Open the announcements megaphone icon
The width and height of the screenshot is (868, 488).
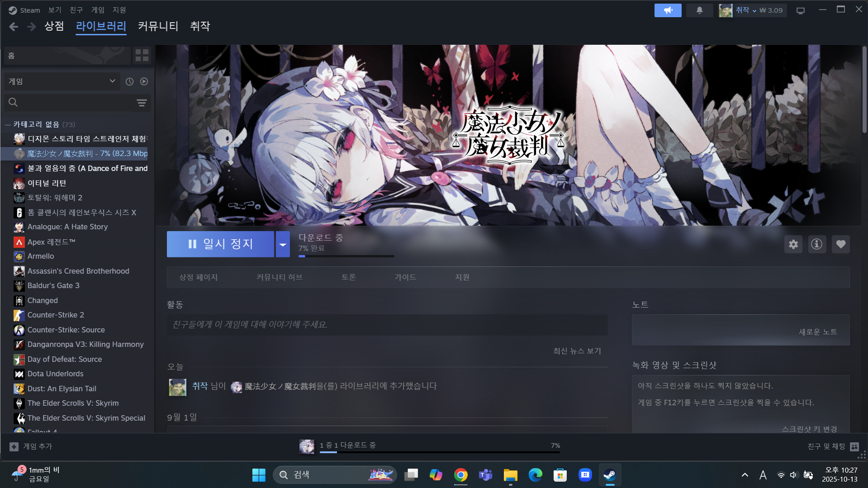coord(668,10)
